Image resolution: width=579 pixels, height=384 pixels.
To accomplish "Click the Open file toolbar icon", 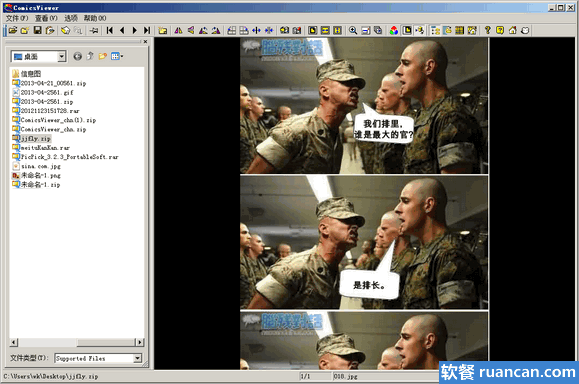I will [x=13, y=30].
